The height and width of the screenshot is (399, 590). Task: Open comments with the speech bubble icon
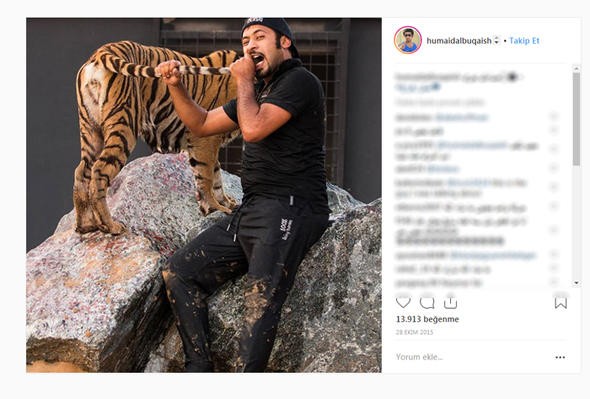pyautogui.click(x=427, y=303)
